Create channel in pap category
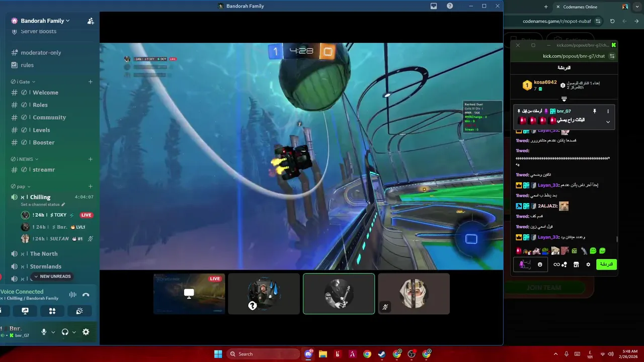This screenshot has width=644, height=362. tap(91, 186)
